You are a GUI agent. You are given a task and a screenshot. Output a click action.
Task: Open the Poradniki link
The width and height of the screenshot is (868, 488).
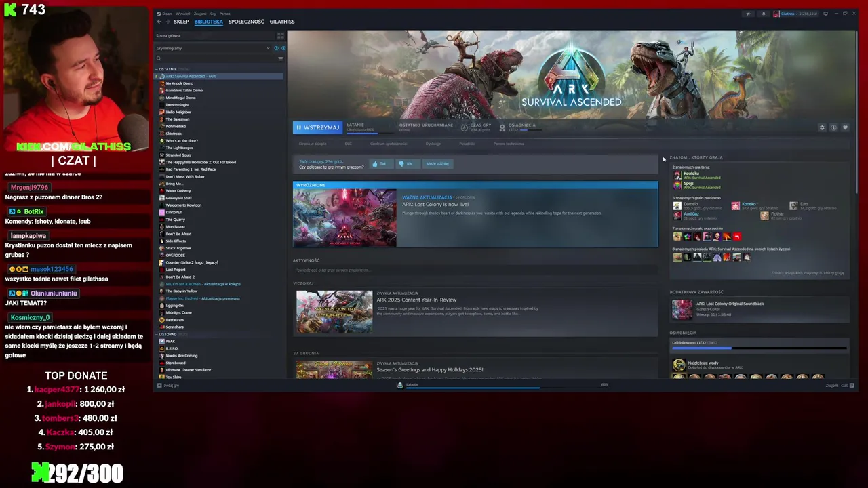point(467,144)
